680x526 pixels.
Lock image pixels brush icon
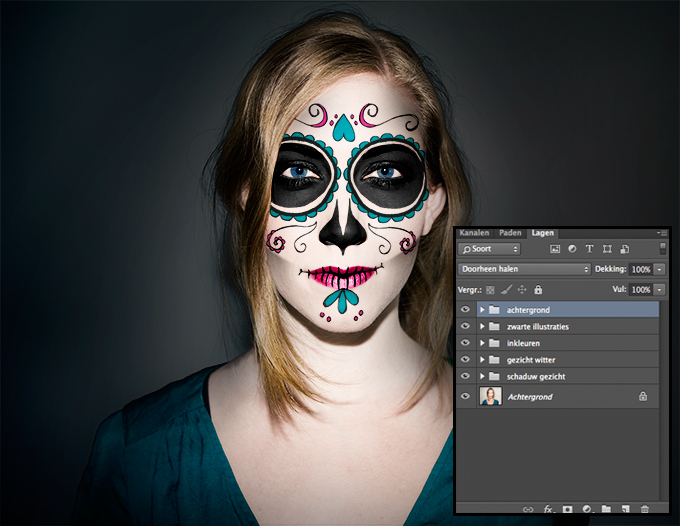(507, 289)
